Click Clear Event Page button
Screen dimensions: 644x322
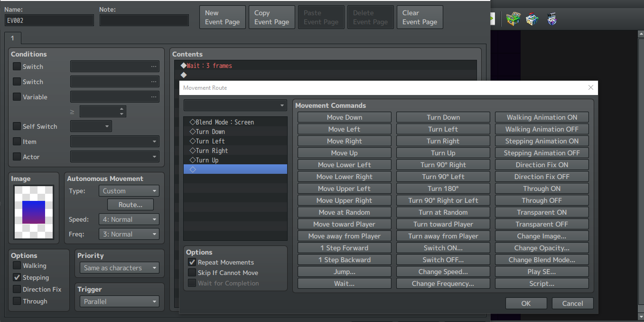click(420, 18)
